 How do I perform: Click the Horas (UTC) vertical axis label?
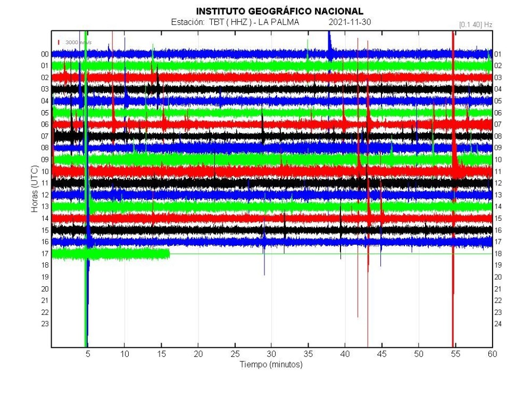[x=34, y=189]
